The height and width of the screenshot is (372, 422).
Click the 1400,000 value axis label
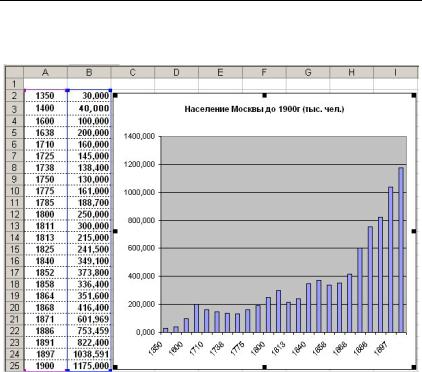[139, 136]
